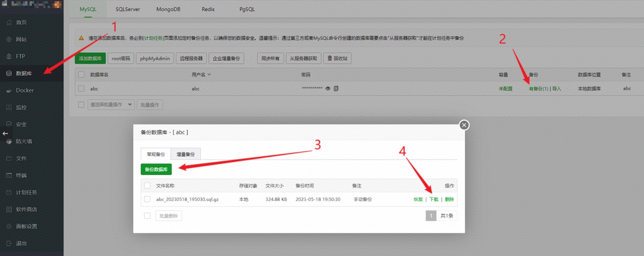
Task: Open panel settings gear icon
Action: [x=9, y=226]
